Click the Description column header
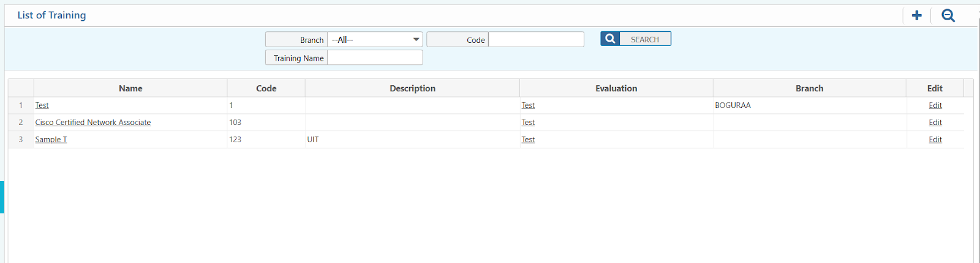Screen dimensions: 980x263 point(413,88)
